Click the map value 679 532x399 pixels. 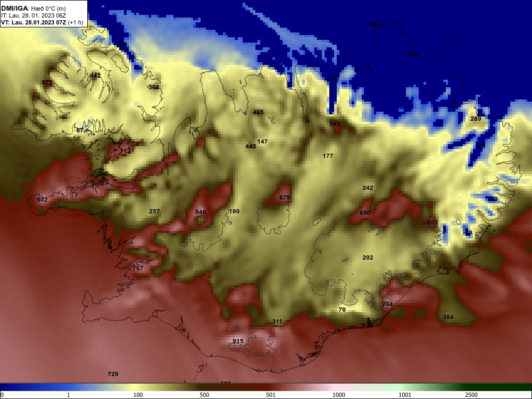tap(285, 197)
